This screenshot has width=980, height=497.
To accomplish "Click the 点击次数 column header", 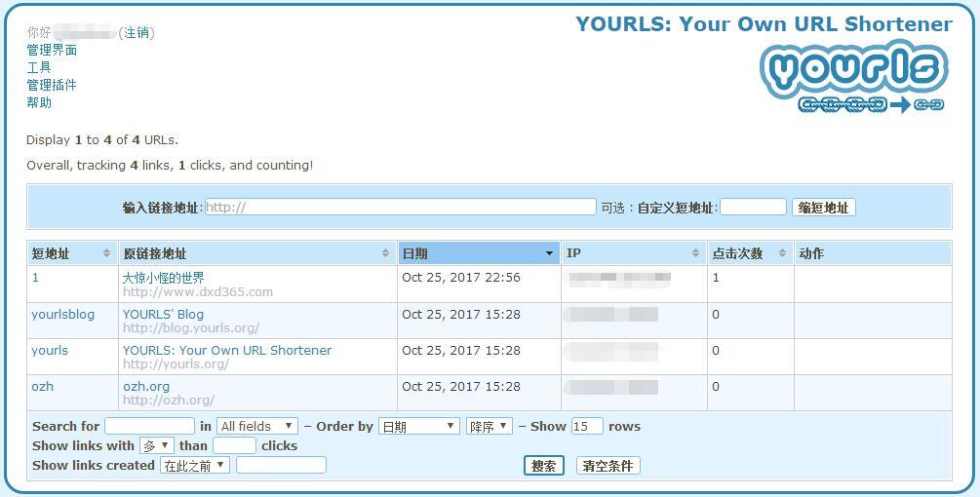I will [750, 253].
